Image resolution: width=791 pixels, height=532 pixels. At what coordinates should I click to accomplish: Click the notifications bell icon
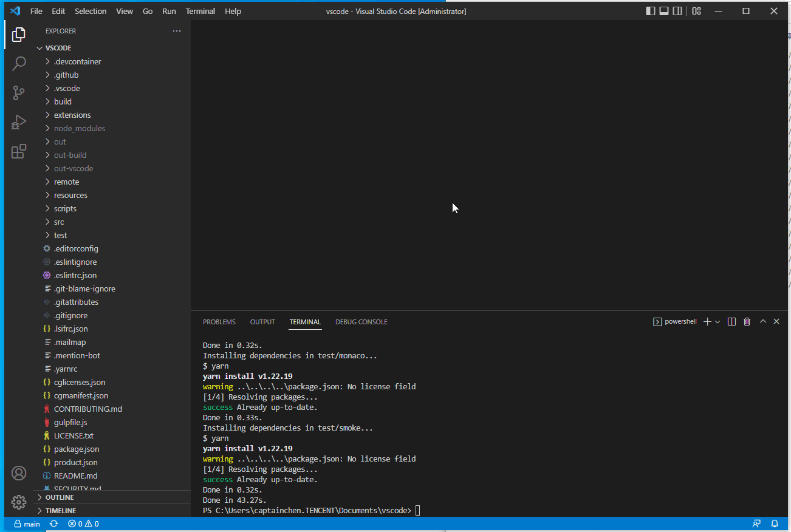point(775,523)
